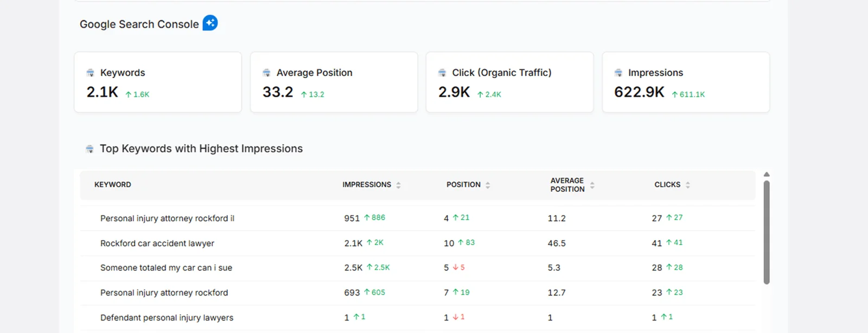
Task: Click the 5.3 average position cell
Action: (554, 268)
